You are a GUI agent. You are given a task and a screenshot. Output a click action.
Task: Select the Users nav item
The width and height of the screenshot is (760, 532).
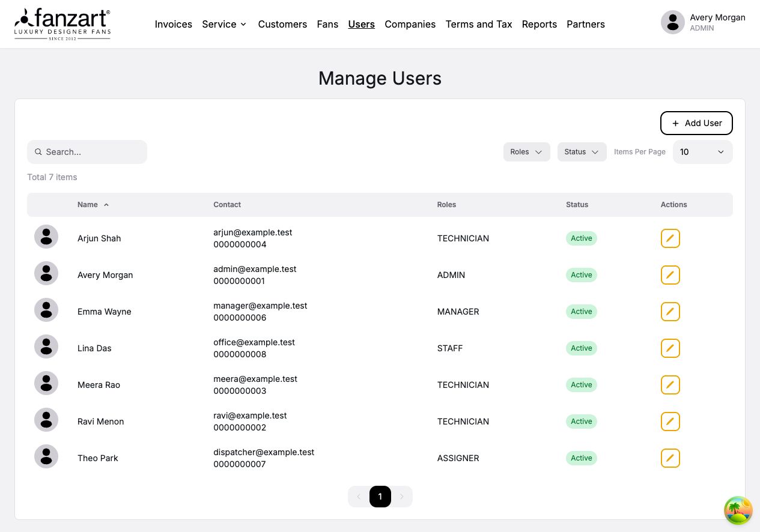(362, 24)
